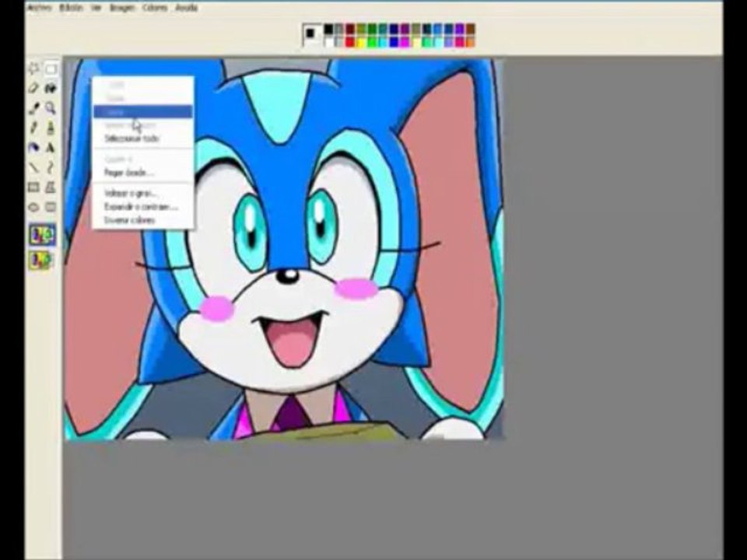Pick the orange color swatch
Screen dimensions: 747x560
pos(470,41)
